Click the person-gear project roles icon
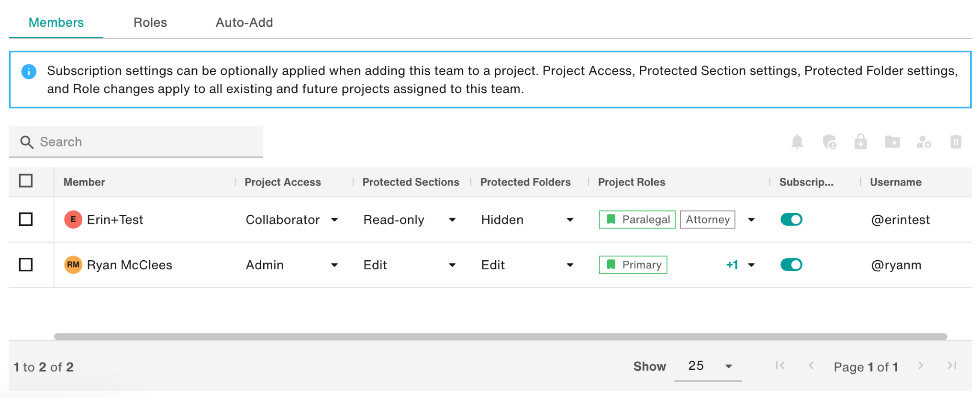This screenshot has width=980, height=398. click(924, 142)
